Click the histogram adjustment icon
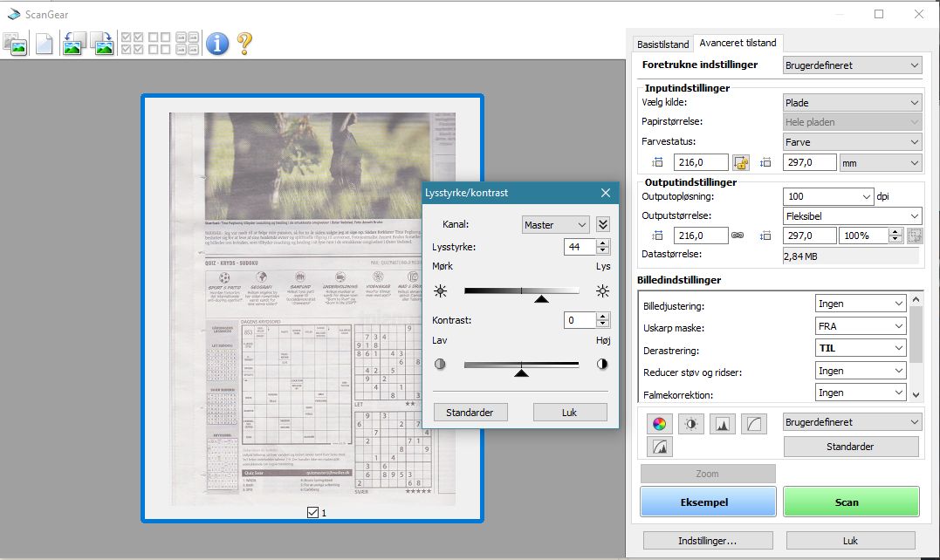Image resolution: width=940 pixels, height=560 pixels. [723, 424]
